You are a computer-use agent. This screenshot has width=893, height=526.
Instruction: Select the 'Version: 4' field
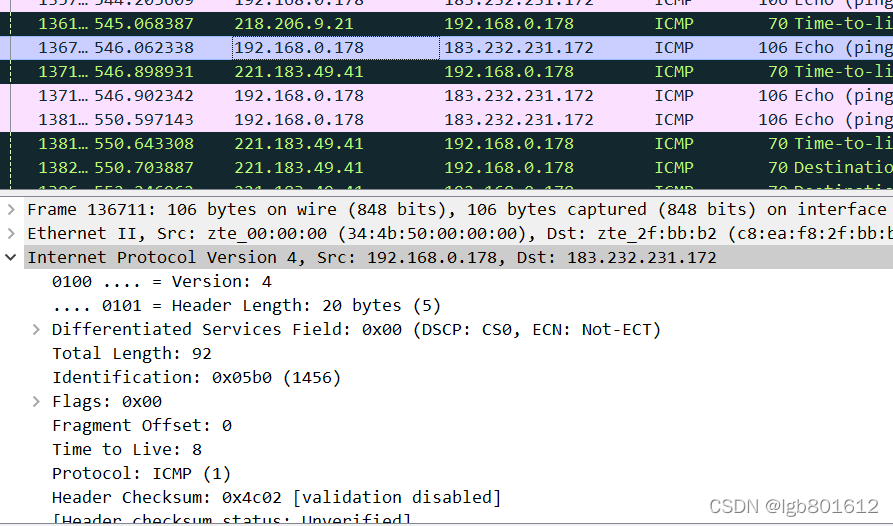pyautogui.click(x=162, y=282)
